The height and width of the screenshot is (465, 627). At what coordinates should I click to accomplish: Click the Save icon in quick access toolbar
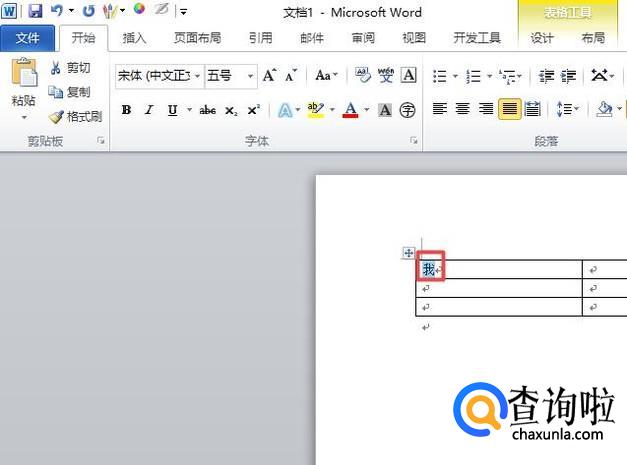(35, 11)
